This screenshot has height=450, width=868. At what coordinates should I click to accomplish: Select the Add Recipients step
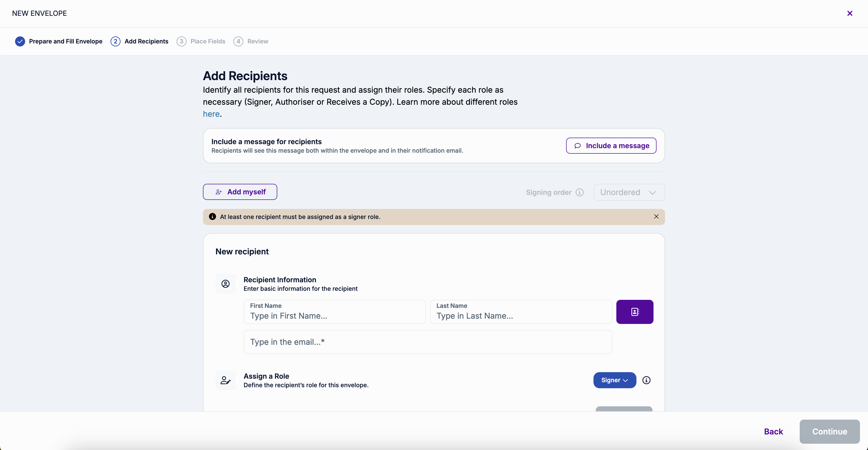click(146, 41)
